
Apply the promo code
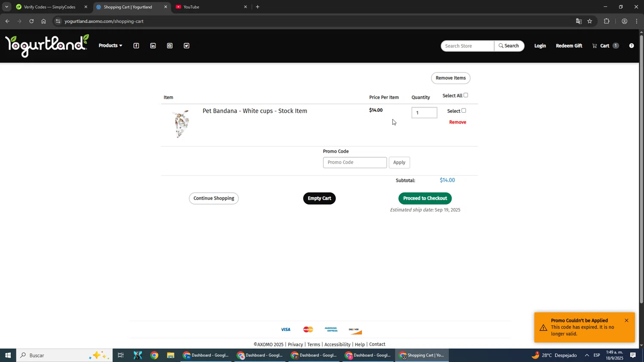tap(399, 163)
